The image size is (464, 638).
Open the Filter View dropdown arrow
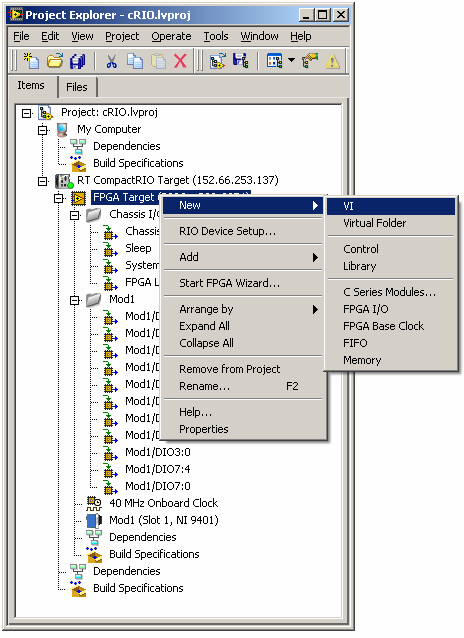coord(291,60)
